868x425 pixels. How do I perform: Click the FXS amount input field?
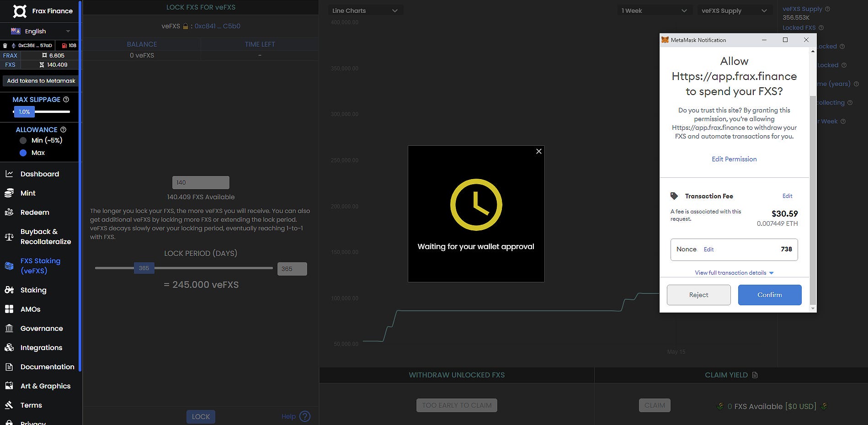(x=201, y=182)
